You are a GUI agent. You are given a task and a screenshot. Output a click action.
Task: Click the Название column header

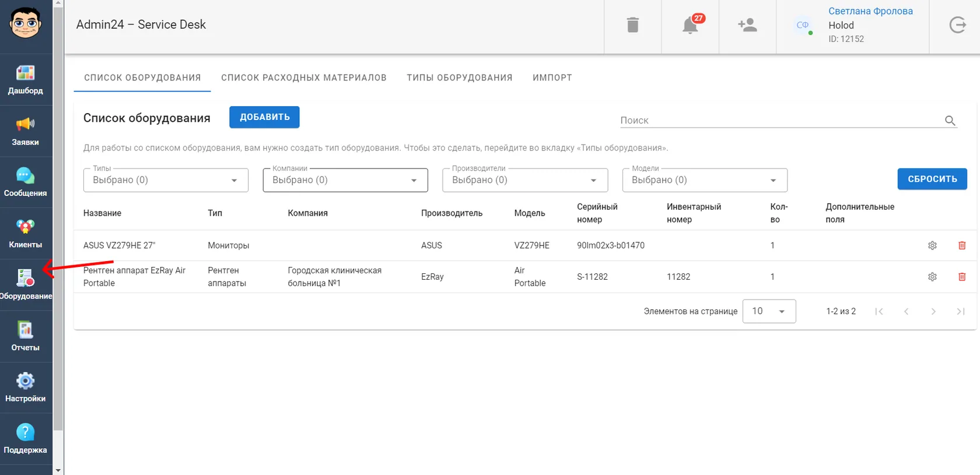[102, 213]
